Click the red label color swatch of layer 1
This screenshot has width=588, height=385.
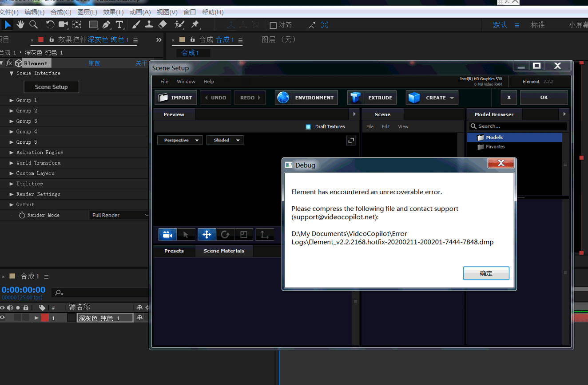(x=45, y=318)
